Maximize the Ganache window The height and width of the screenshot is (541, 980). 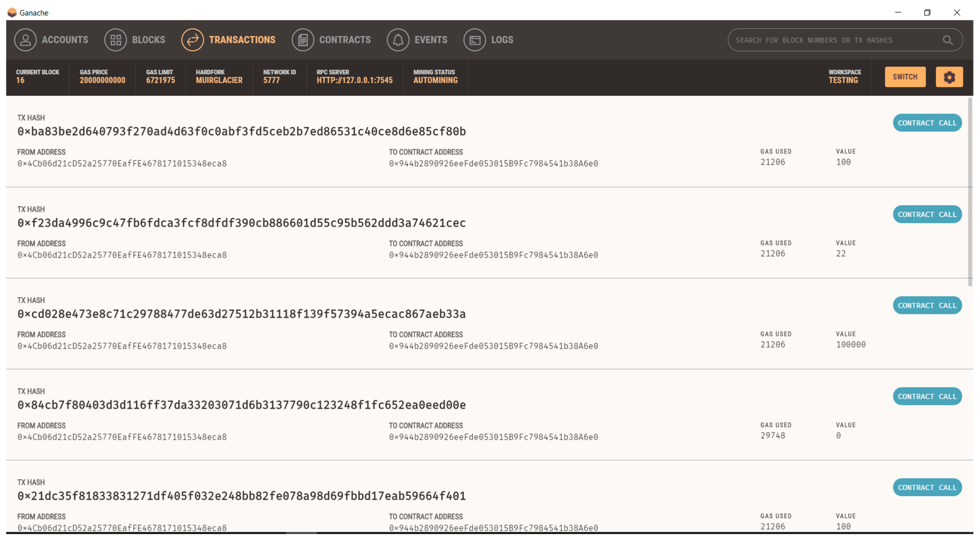(x=927, y=12)
